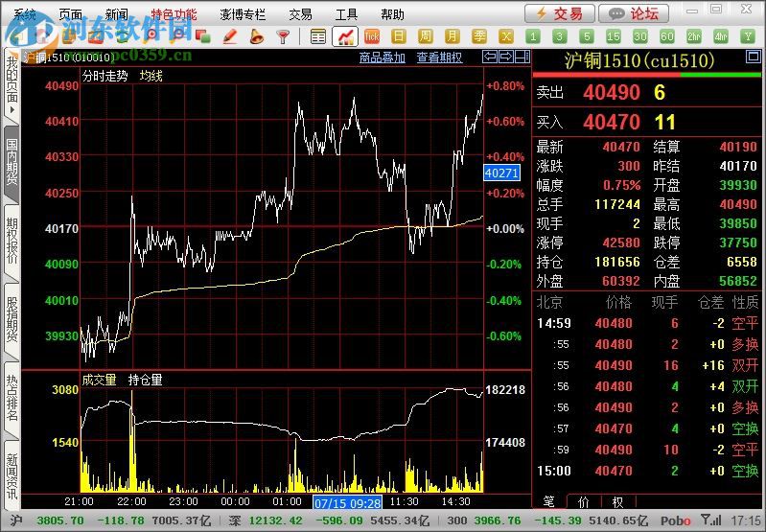This screenshot has height=532, width=766.
Task: Click the orange X period icon
Action: 506,36
